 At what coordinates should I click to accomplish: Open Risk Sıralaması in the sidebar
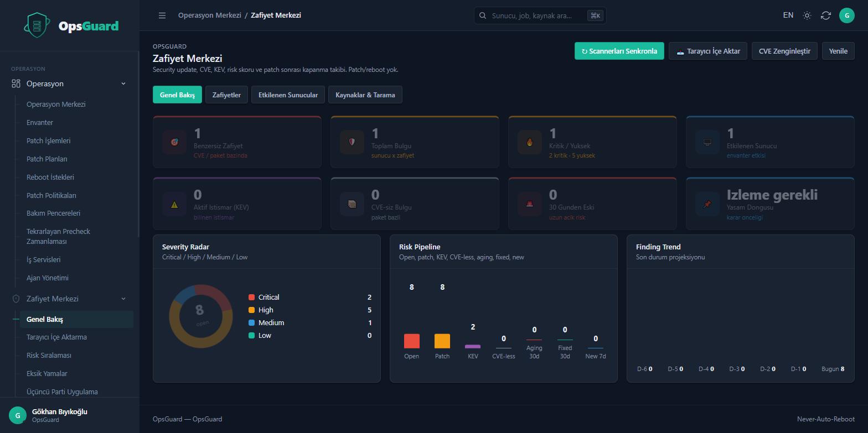[x=49, y=355]
